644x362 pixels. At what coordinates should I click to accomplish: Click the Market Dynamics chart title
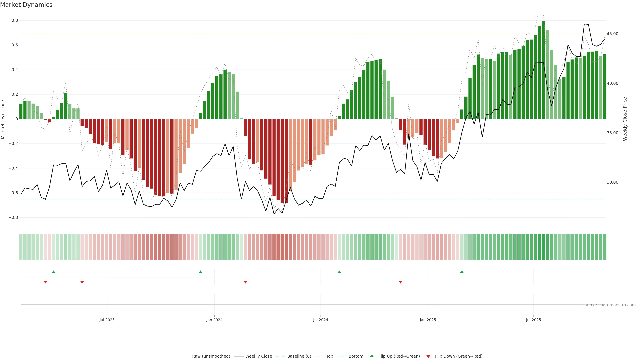pyautogui.click(x=26, y=5)
